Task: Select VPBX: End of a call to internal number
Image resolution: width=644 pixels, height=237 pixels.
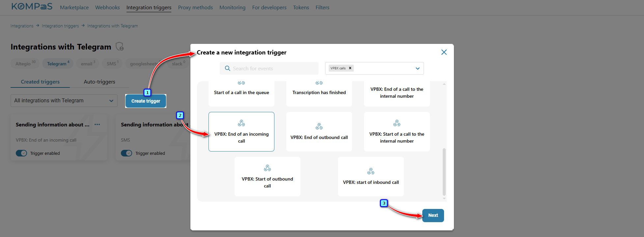Action: pos(397,93)
